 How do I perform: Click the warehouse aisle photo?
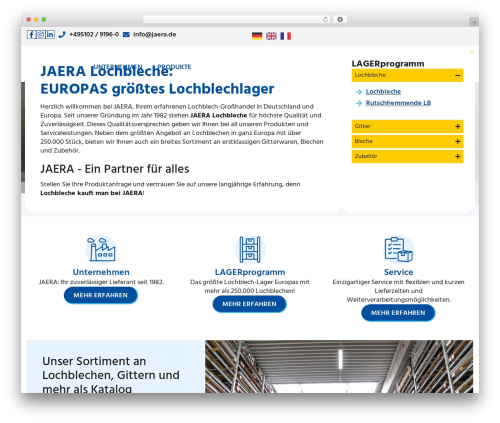339,366
